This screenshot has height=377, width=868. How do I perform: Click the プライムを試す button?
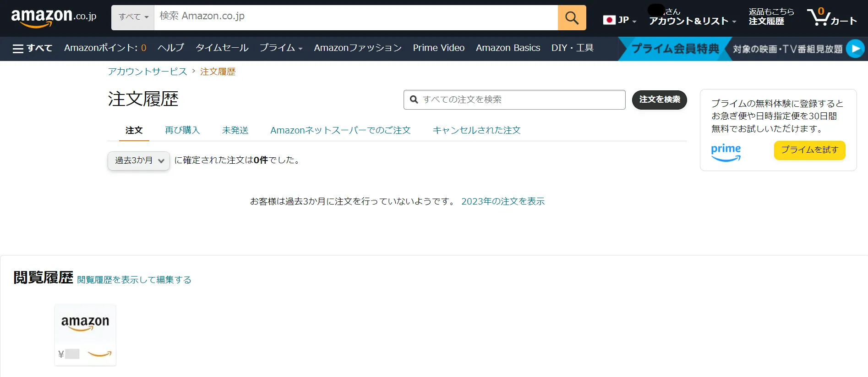(809, 150)
